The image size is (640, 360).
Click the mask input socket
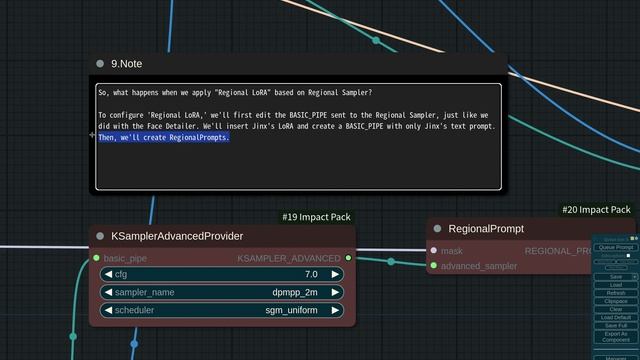pos(433,250)
